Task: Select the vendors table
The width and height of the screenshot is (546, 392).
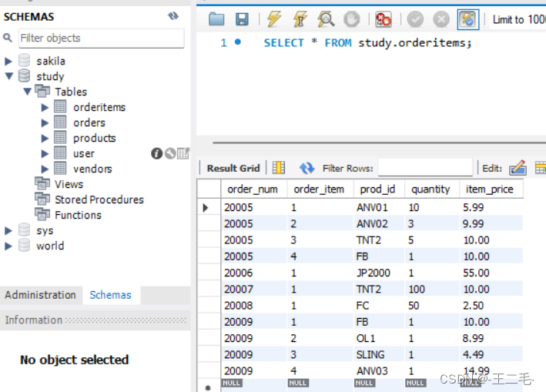Action: coord(92,169)
